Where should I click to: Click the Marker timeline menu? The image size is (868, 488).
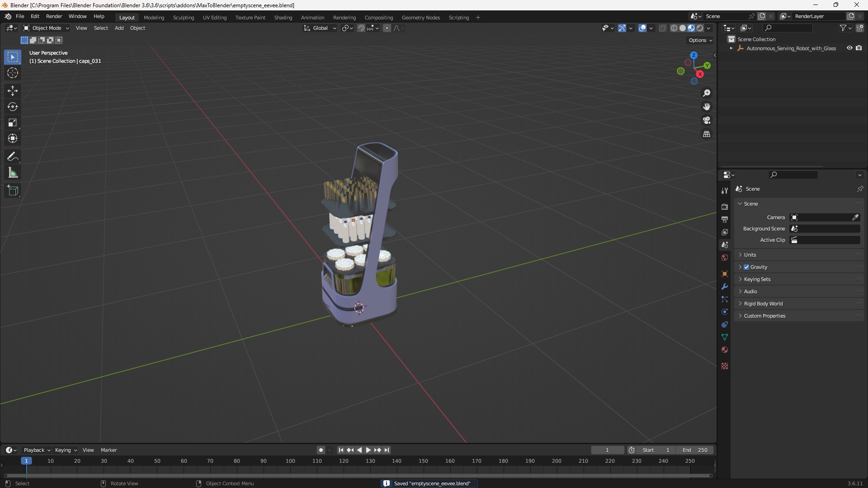pyautogui.click(x=108, y=450)
